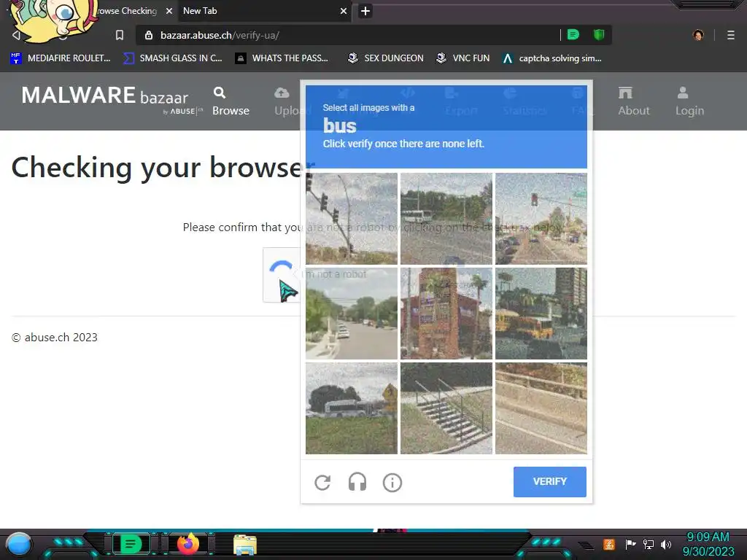747x560 pixels.
Task: Click green shield extension icon
Action: pos(599,34)
